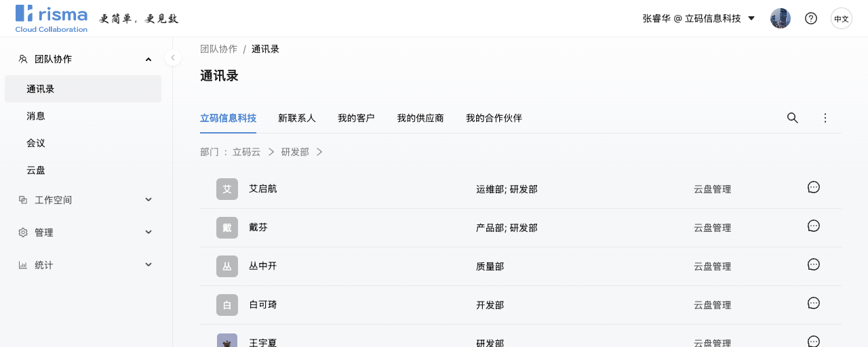The image size is (868, 347).
Task: Send message to 戴芬 via chat icon
Action: (814, 226)
